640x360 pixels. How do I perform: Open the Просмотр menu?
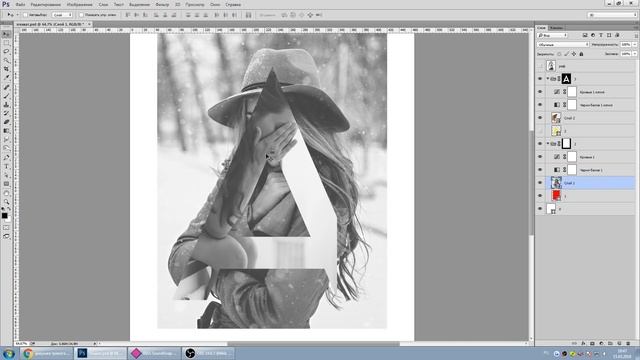coord(195,4)
